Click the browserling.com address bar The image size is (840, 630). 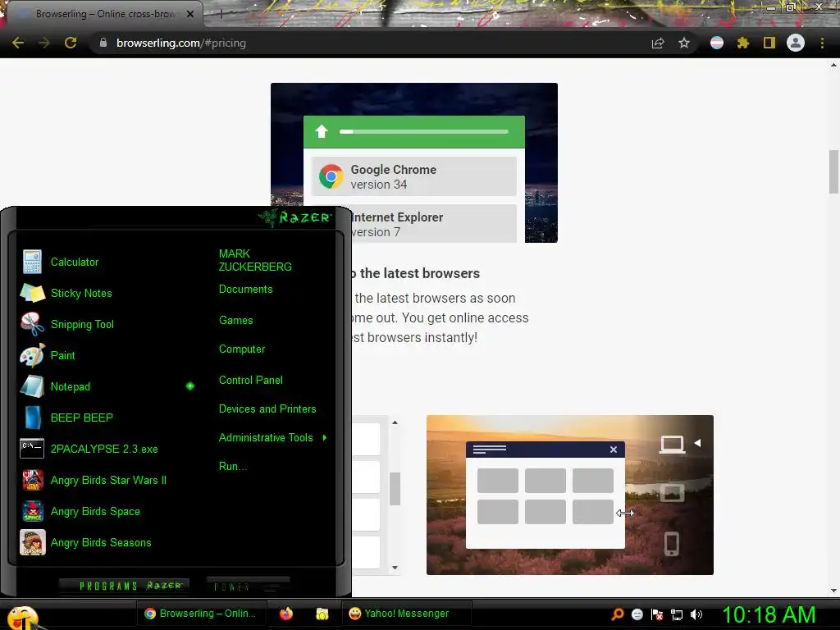[x=370, y=43]
